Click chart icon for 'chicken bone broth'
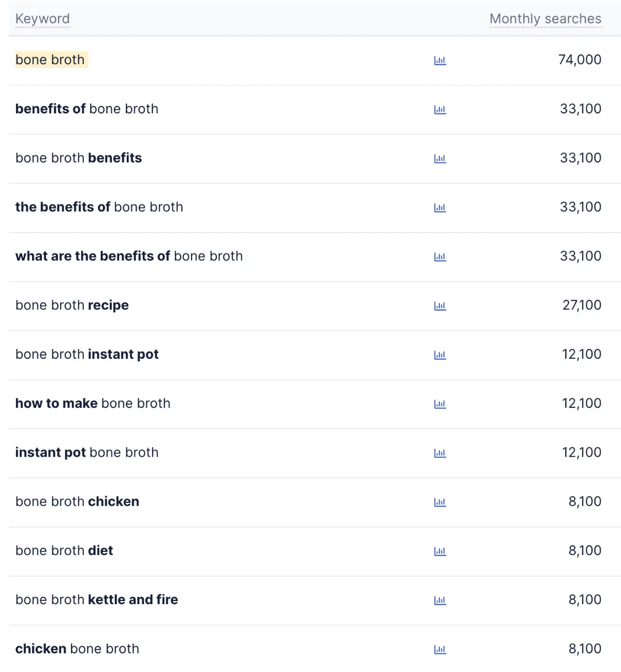This screenshot has height=672, width=621. [x=440, y=650]
